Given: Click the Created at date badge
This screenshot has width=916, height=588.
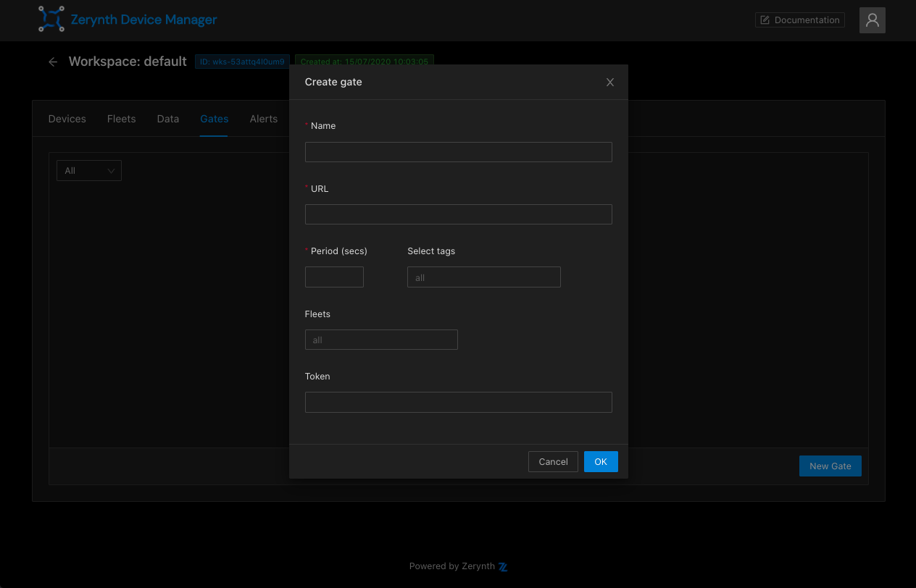Looking at the screenshot, I should [x=365, y=62].
